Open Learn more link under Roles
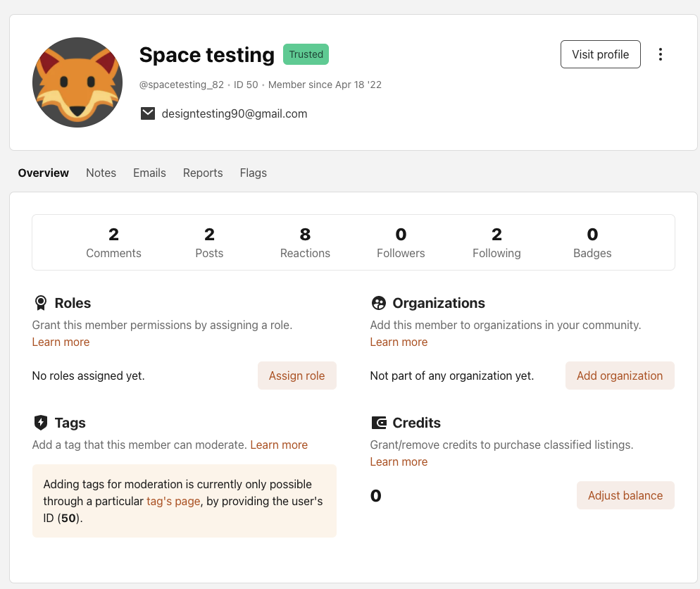 point(61,342)
